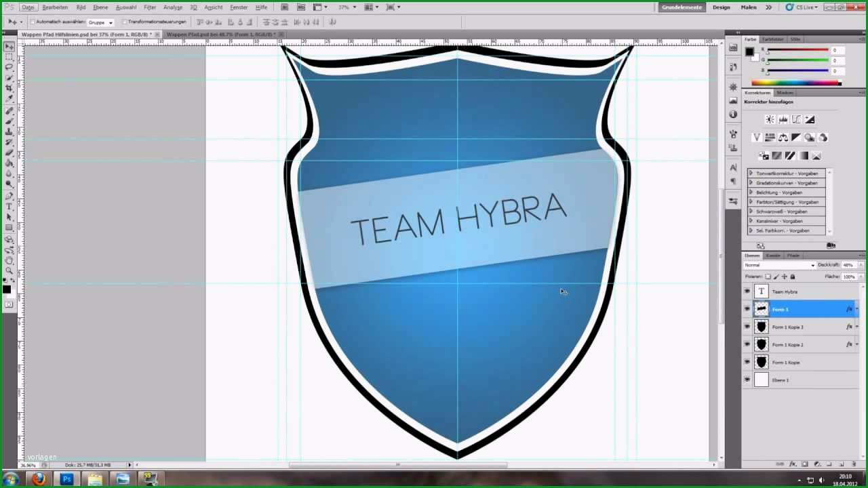Open the Bearbeiten menu
This screenshot has height=488, width=868.
point(55,7)
